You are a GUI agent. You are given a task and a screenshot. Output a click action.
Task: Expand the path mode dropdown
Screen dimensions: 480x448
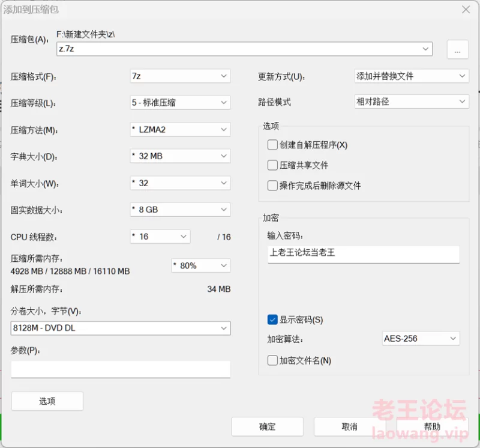point(412,101)
